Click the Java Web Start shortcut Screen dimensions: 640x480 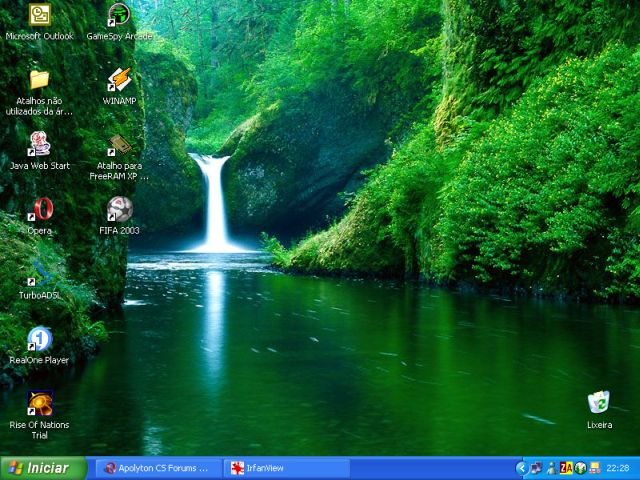(39, 145)
